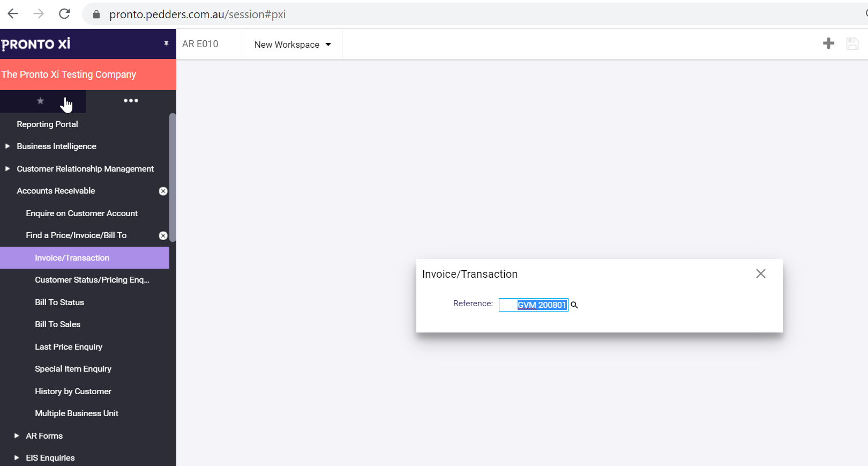Expand AR Forms arrow

[x=17, y=436]
